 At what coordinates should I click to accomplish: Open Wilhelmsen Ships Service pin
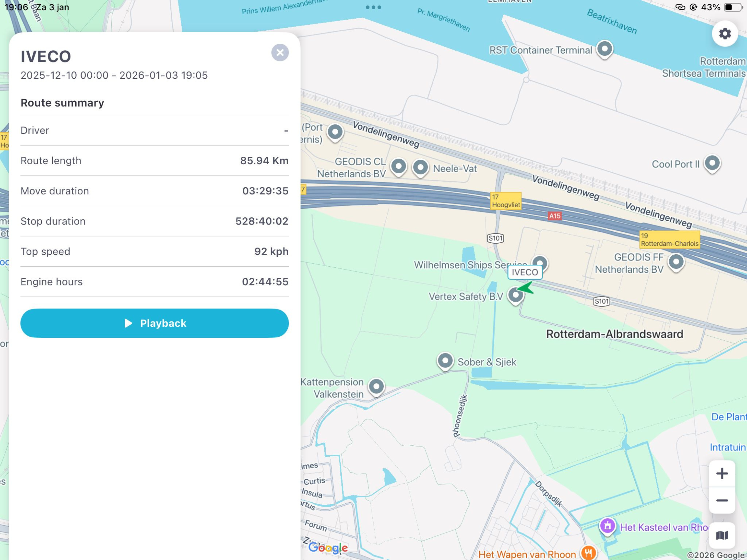click(x=540, y=263)
